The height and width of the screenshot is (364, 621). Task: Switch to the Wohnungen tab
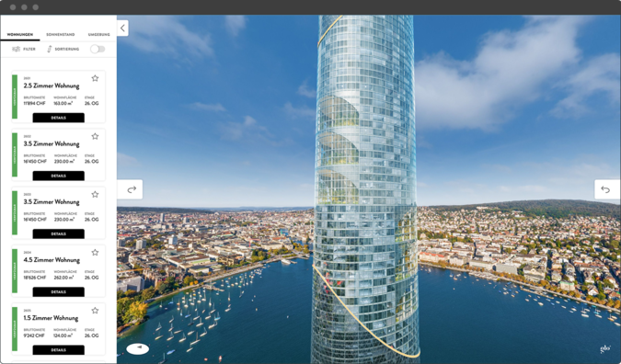pyautogui.click(x=20, y=34)
